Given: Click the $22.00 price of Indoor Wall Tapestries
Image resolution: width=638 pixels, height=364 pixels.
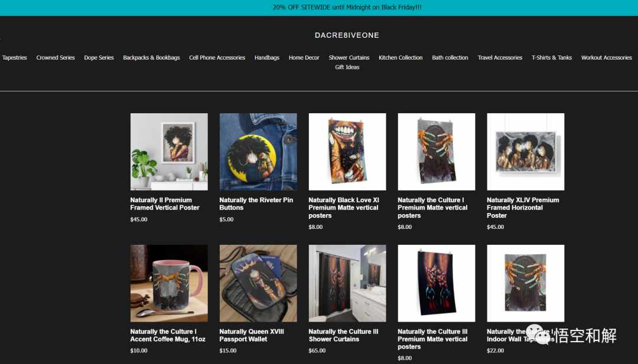Looking at the screenshot, I should point(495,350).
